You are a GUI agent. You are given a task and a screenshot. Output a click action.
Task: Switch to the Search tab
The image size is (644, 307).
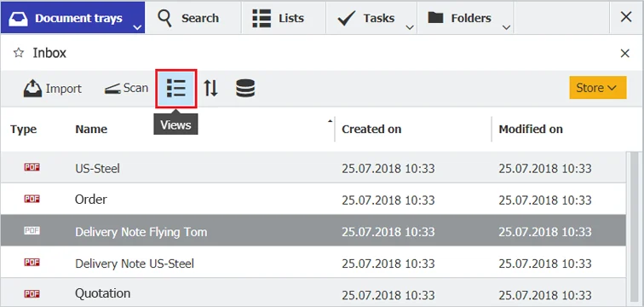[x=193, y=18]
